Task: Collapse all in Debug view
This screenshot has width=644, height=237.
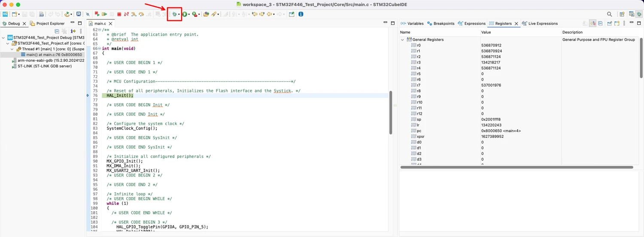Action: [x=57, y=31]
